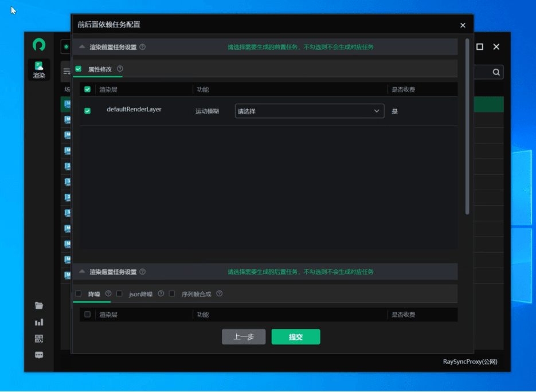
Task: Click the QR code icon in sidebar
Action: [39, 339]
